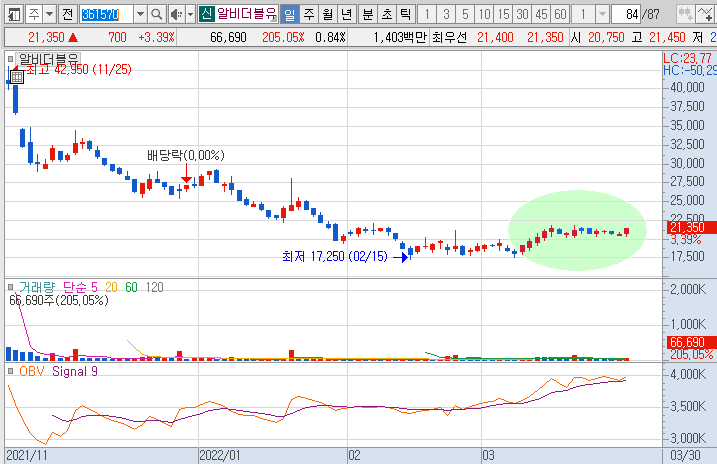Click the OBV indicator label

coord(32,371)
